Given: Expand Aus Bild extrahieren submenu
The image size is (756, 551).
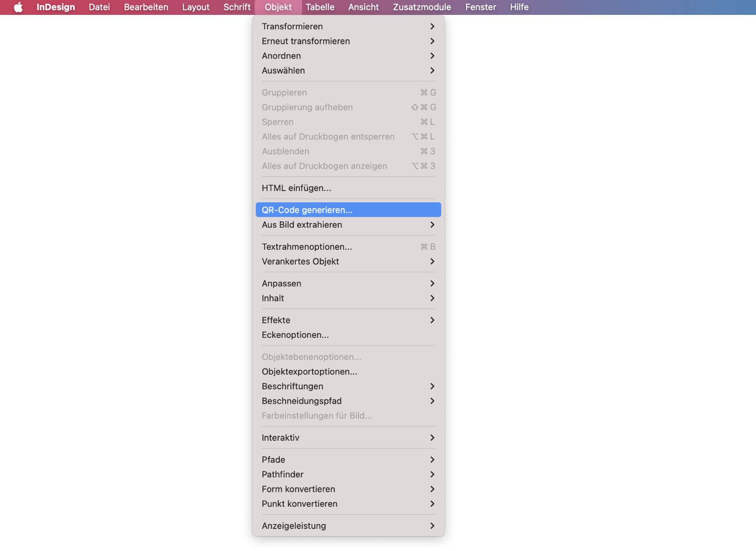Looking at the screenshot, I should (x=348, y=225).
